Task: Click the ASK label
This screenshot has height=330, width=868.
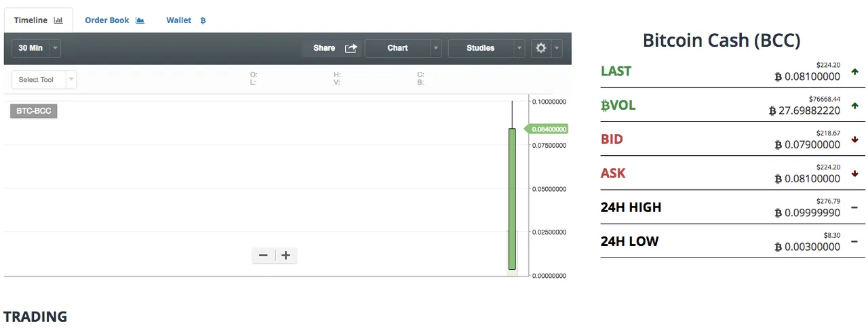Action: 613,173
